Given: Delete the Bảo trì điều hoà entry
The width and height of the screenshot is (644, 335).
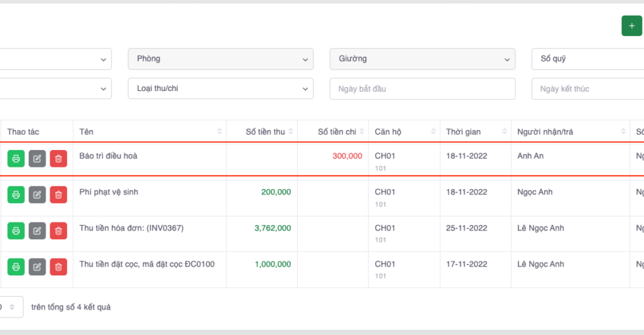Looking at the screenshot, I should [58, 159].
